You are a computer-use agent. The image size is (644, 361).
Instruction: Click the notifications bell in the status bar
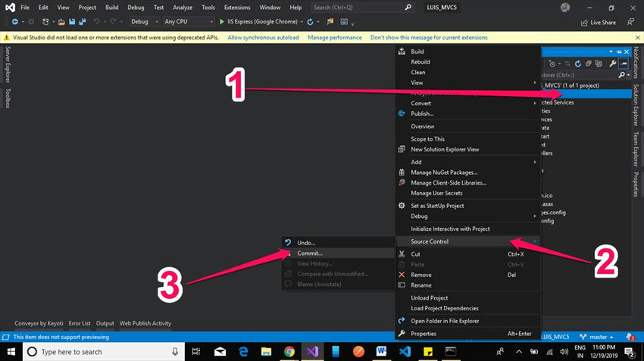click(630, 337)
